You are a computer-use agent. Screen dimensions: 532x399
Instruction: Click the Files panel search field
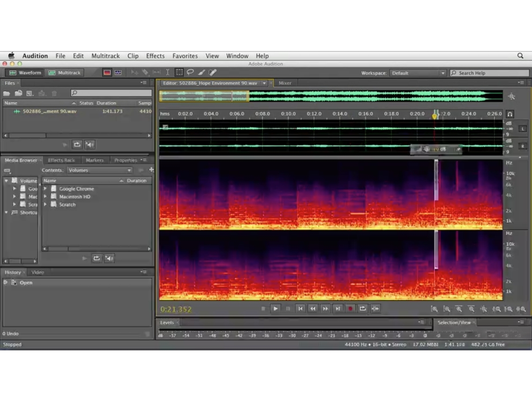coord(111,93)
